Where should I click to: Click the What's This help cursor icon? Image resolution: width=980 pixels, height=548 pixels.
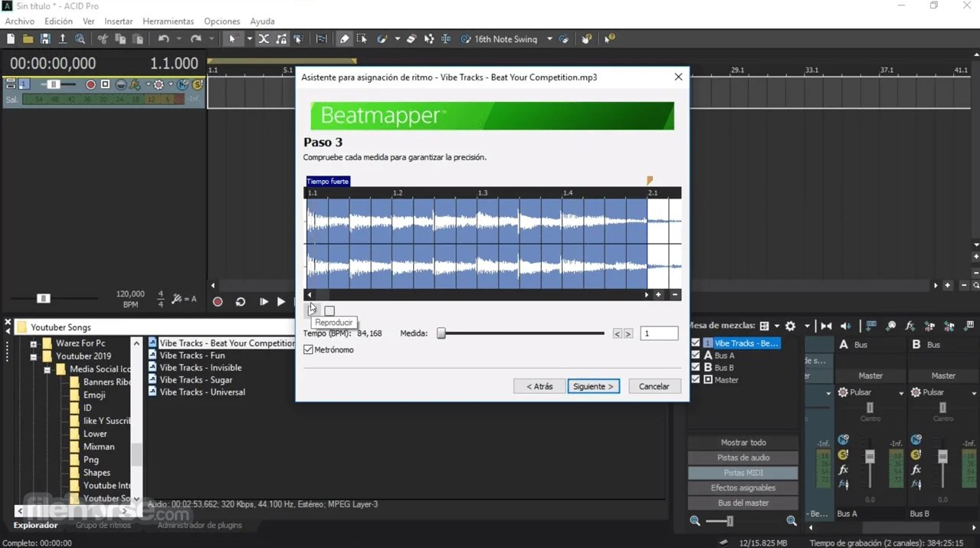click(x=610, y=39)
